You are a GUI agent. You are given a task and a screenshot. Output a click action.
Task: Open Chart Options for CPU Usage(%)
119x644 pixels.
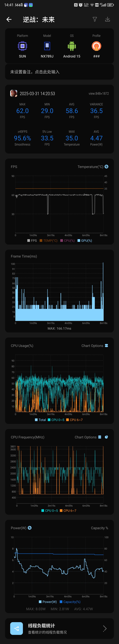(95, 346)
